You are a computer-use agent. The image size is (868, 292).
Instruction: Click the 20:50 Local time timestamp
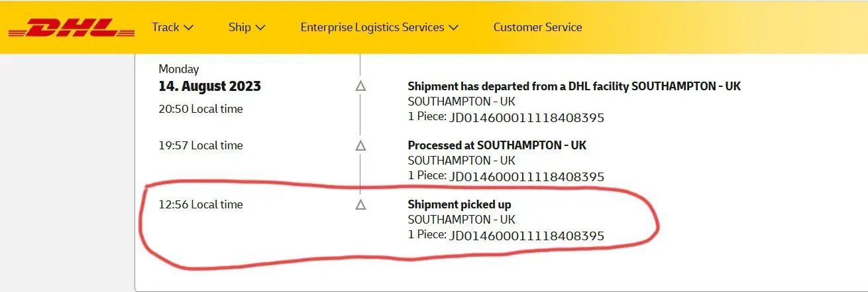[201, 109]
